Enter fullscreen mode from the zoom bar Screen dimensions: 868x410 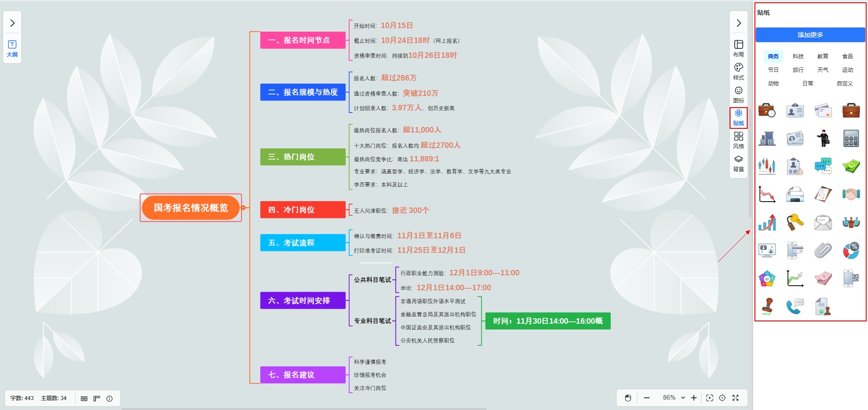point(735,398)
